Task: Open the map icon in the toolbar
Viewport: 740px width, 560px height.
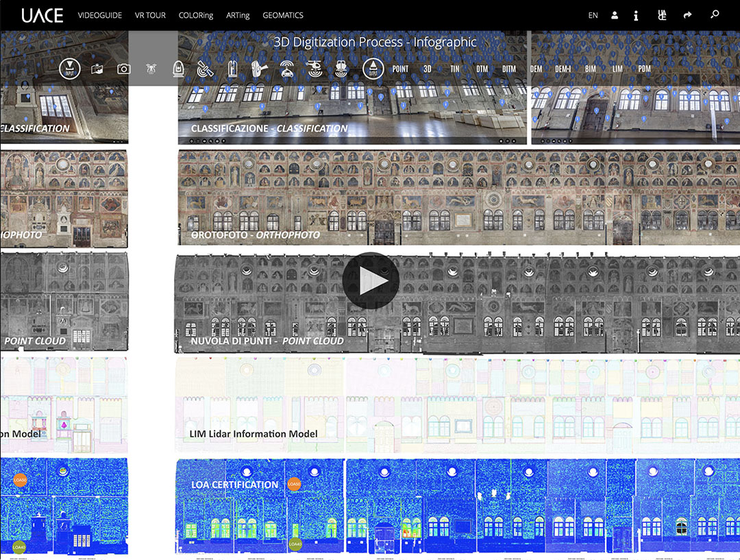Action: [x=97, y=69]
